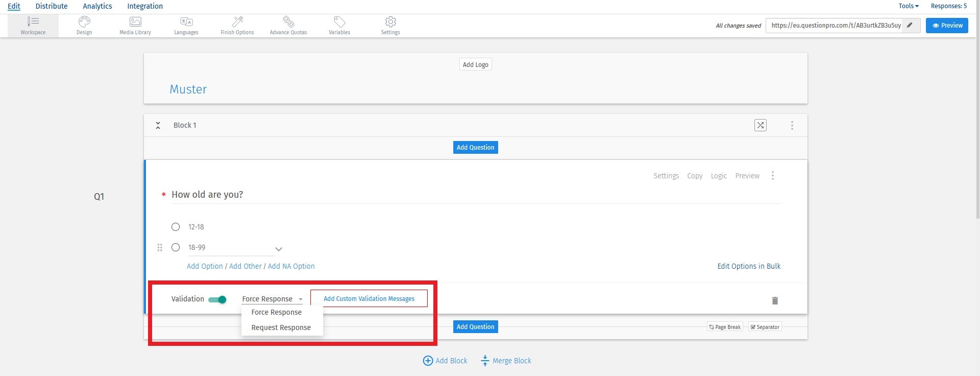Open the Design palette tool
This screenshot has height=376, width=980.
click(x=84, y=25)
